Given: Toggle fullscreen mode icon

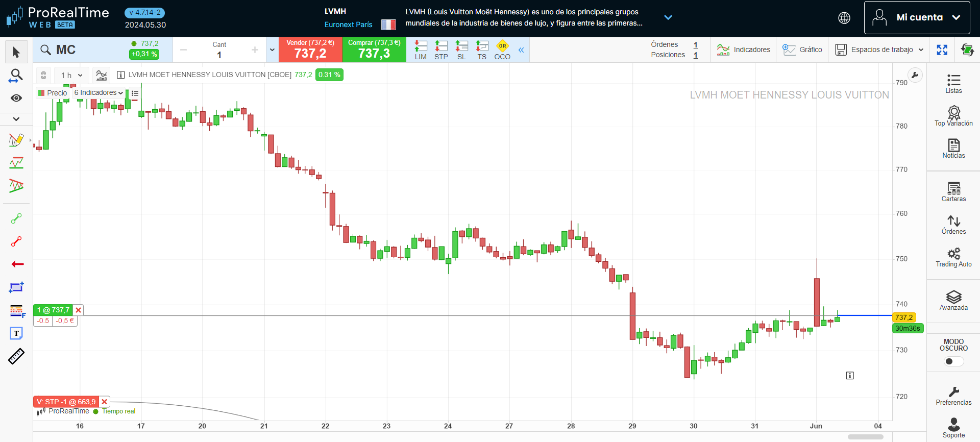Looking at the screenshot, I should pyautogui.click(x=942, y=50).
